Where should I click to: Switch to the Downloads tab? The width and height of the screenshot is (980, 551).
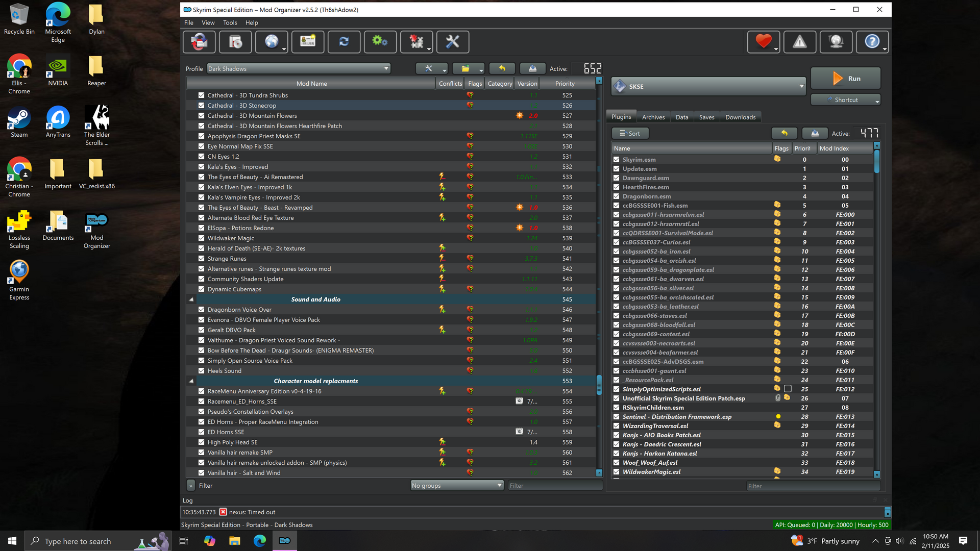(x=740, y=117)
